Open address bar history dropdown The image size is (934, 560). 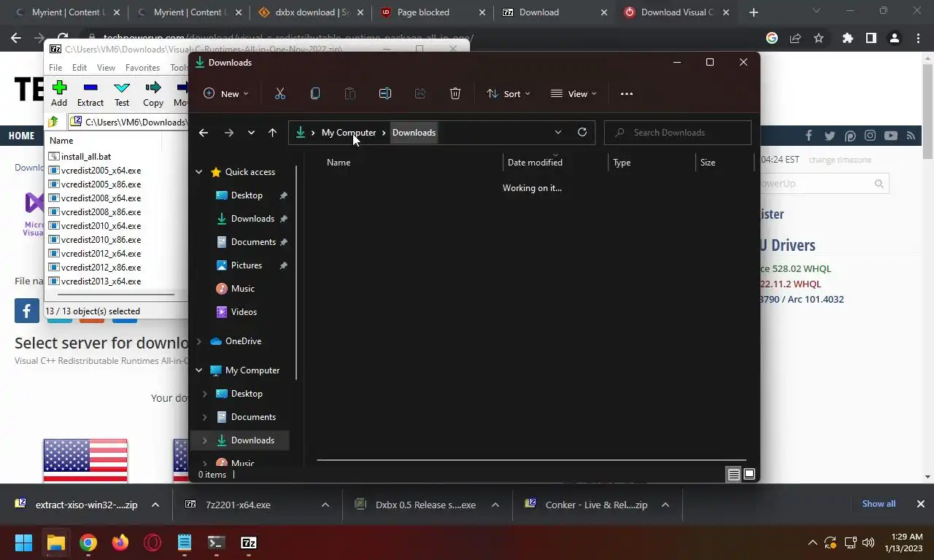pyautogui.click(x=558, y=132)
